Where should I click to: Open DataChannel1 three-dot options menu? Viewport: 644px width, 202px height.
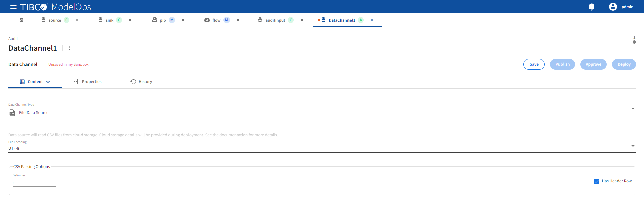pyautogui.click(x=69, y=48)
